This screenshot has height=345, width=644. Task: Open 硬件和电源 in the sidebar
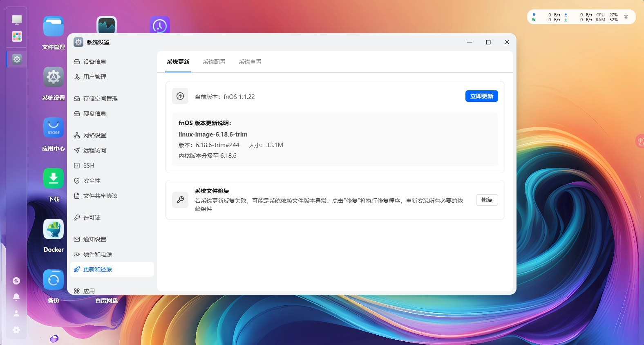click(x=112, y=254)
